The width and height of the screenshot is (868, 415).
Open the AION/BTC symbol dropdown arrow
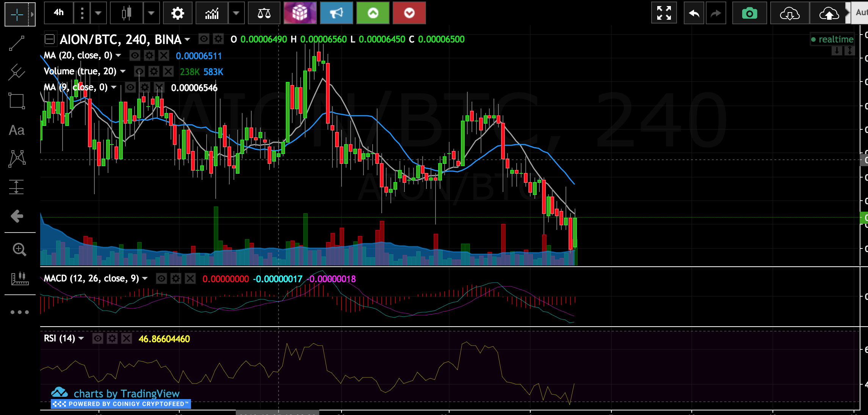coord(187,39)
